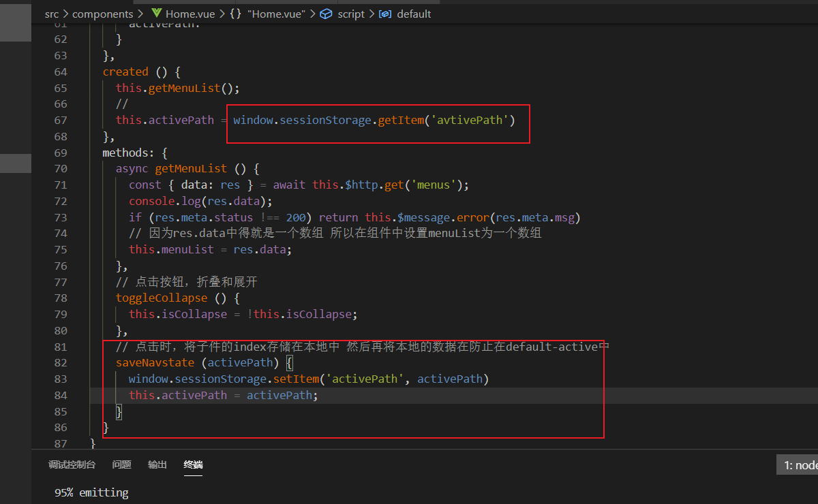Switch to the 问题 panel tab
Image resolution: width=818 pixels, height=504 pixels.
pyautogui.click(x=121, y=464)
